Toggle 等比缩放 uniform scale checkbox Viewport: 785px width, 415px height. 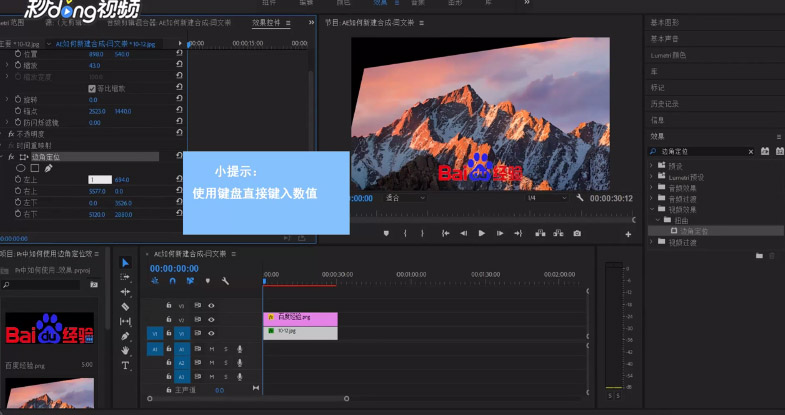92,89
